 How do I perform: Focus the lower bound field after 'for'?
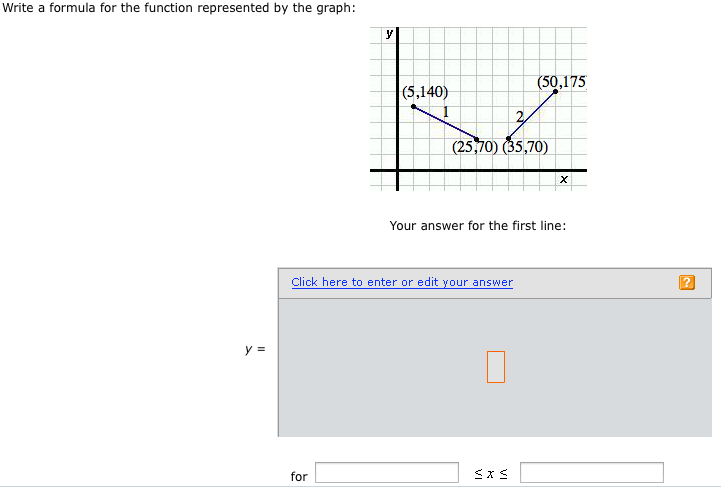pyautogui.click(x=387, y=473)
